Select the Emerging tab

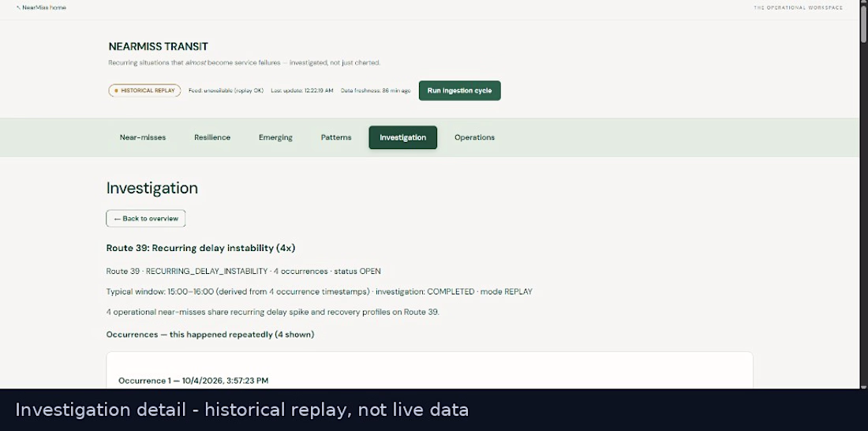(275, 137)
